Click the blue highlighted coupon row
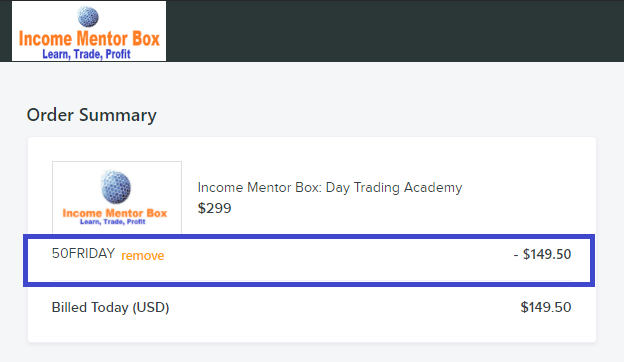 point(309,261)
